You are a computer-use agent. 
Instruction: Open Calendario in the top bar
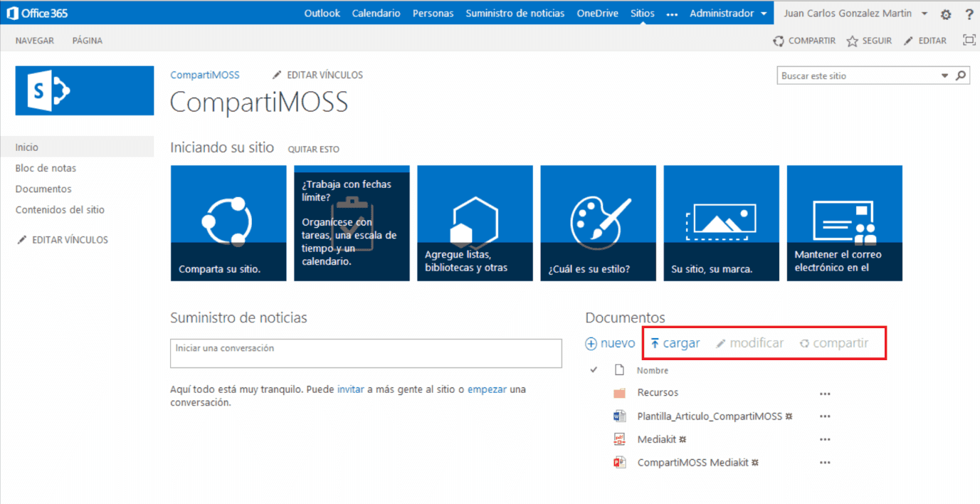coord(376,14)
